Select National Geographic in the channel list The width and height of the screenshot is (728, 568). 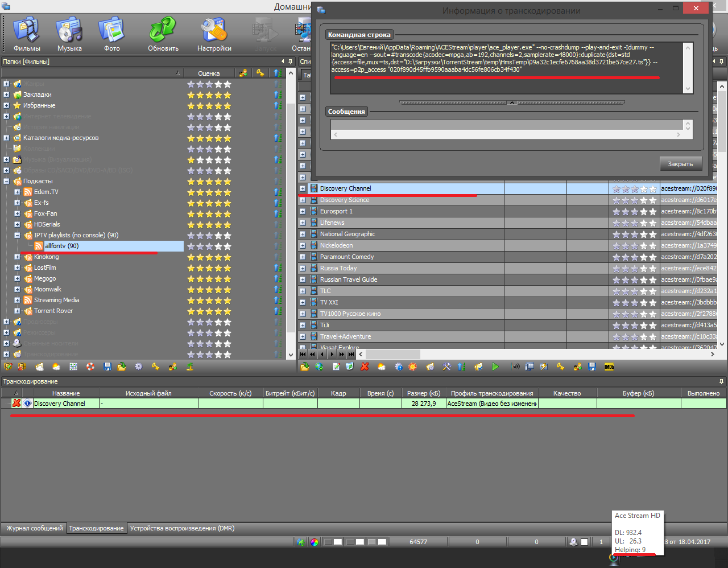[x=348, y=234]
